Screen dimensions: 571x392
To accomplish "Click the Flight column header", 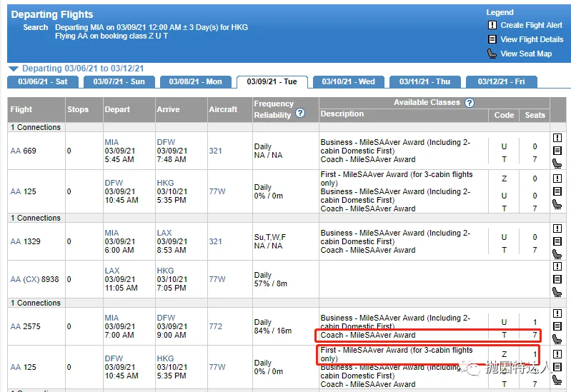I will tap(21, 109).
